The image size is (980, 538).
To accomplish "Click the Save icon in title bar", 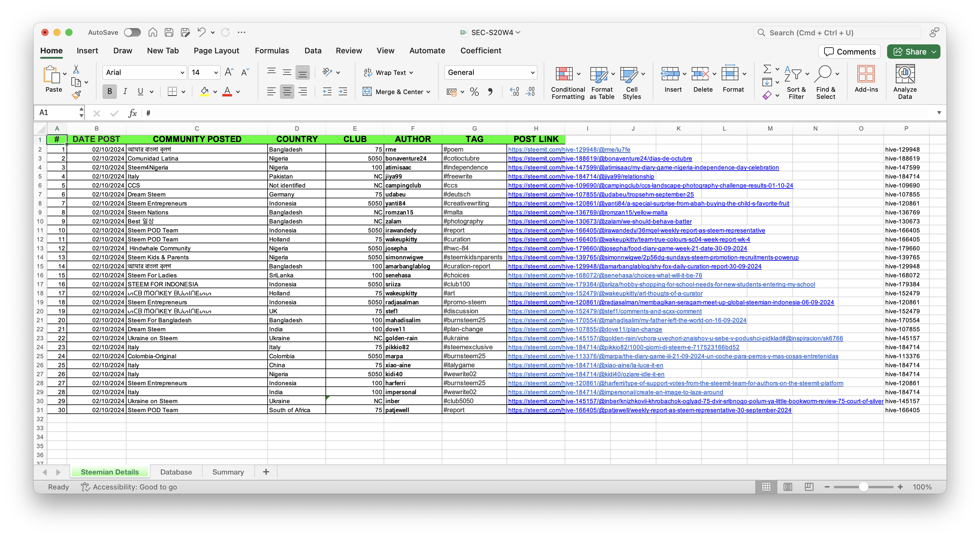I will [x=169, y=32].
